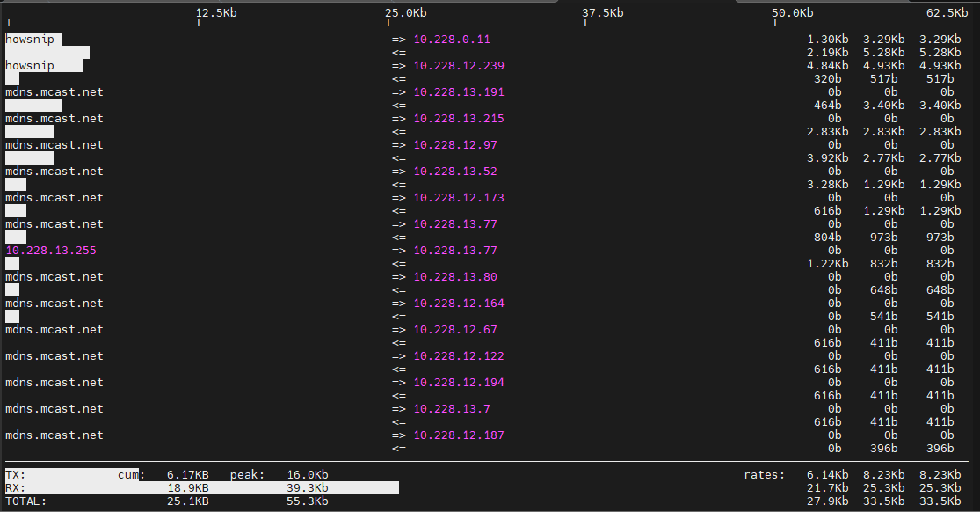Click the TOTAL: label
This screenshot has height=512, width=980.
coord(26,501)
